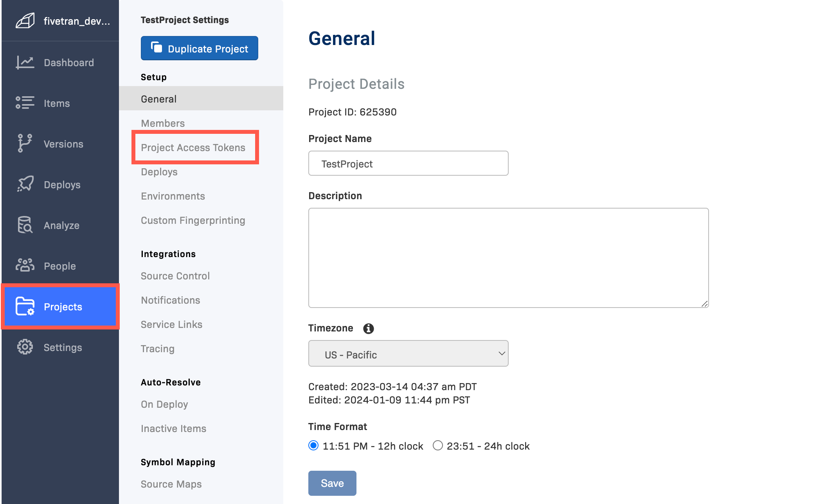
Task: Open Deploys under Setup settings
Action: click(x=159, y=172)
